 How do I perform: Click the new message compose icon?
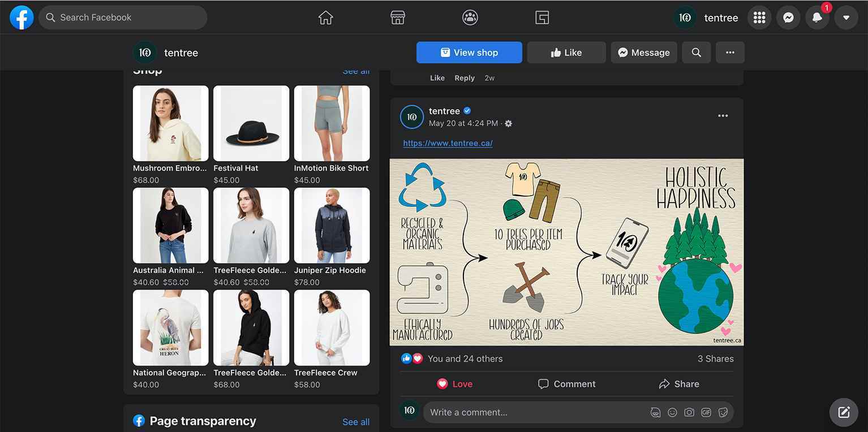[844, 412]
